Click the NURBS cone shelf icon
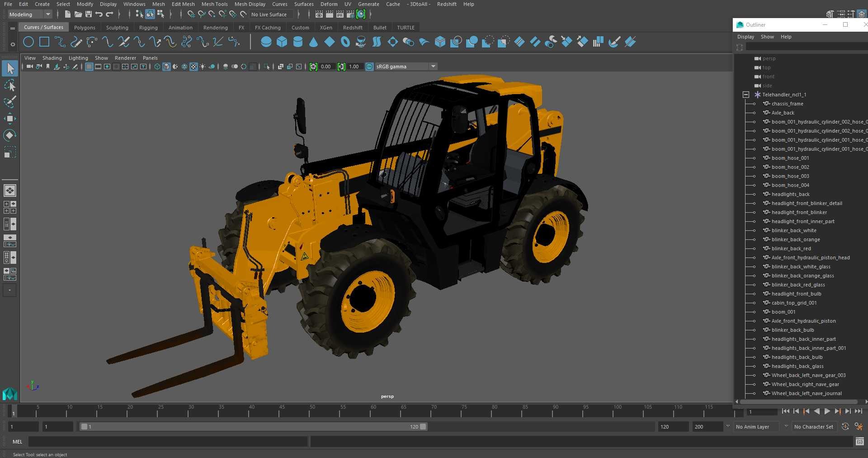 314,42
